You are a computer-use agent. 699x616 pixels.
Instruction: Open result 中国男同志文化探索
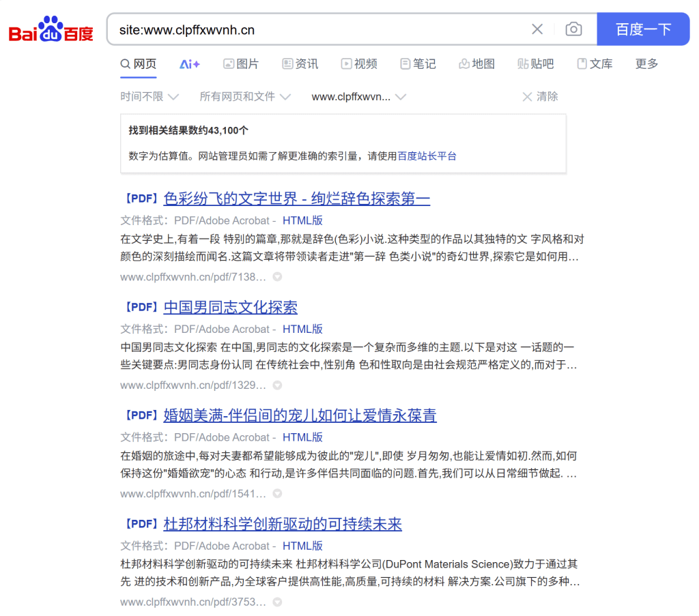click(x=230, y=308)
